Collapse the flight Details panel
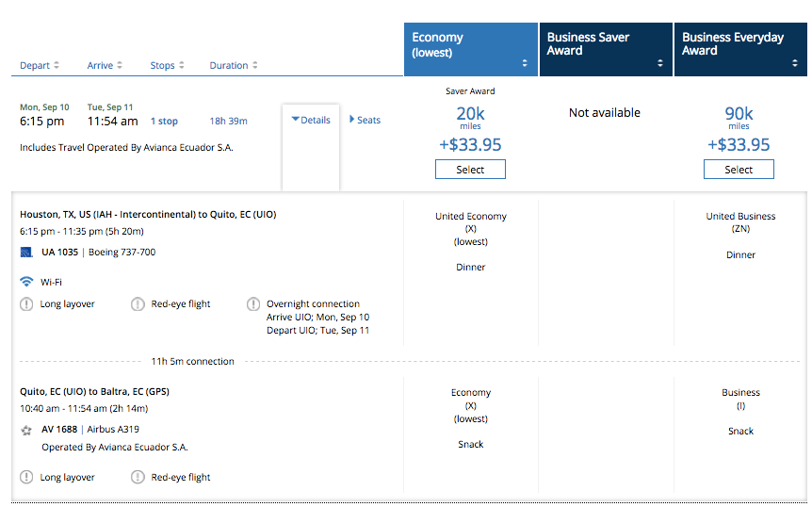This screenshot has height=507, width=812. click(x=311, y=121)
